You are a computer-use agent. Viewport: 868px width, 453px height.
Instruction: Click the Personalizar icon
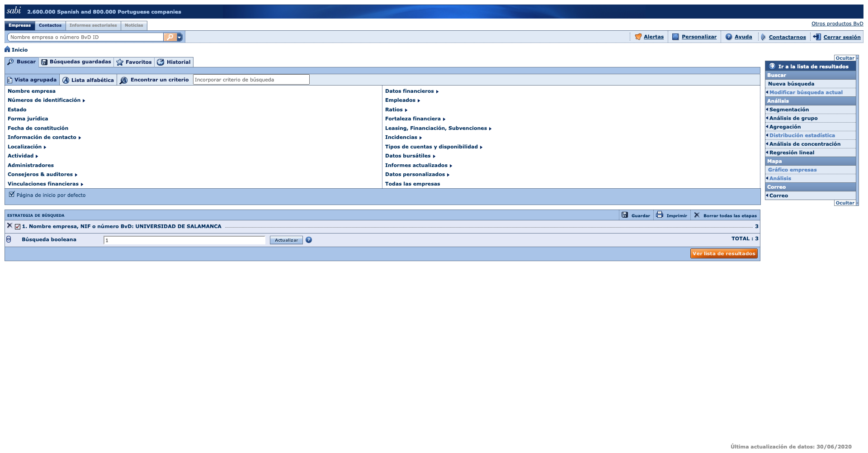point(675,37)
